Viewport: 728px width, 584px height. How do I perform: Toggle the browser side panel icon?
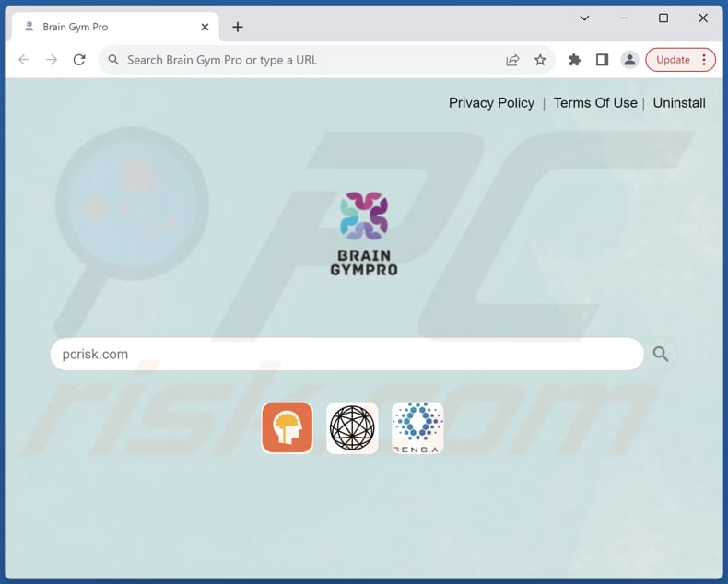[602, 60]
